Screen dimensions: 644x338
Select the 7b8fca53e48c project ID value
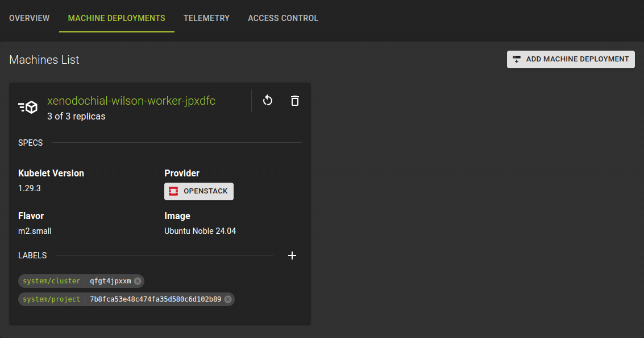(x=155, y=299)
